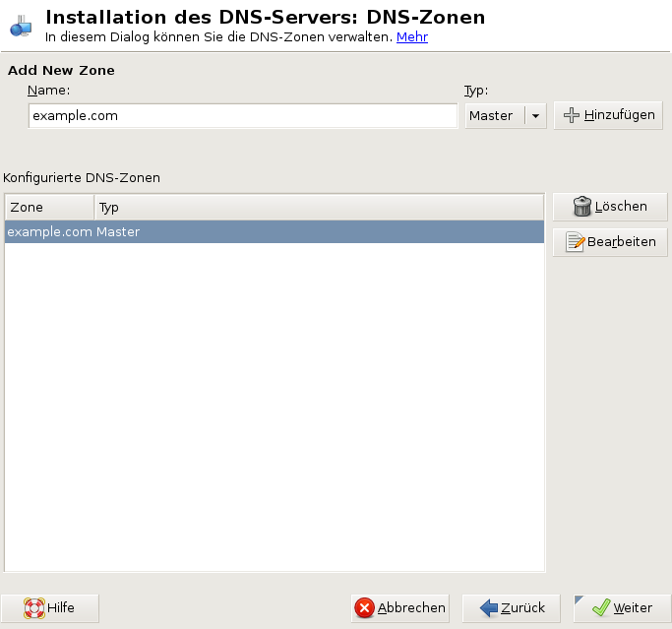Click the lifebuoy Hilfe icon

pos(34,608)
